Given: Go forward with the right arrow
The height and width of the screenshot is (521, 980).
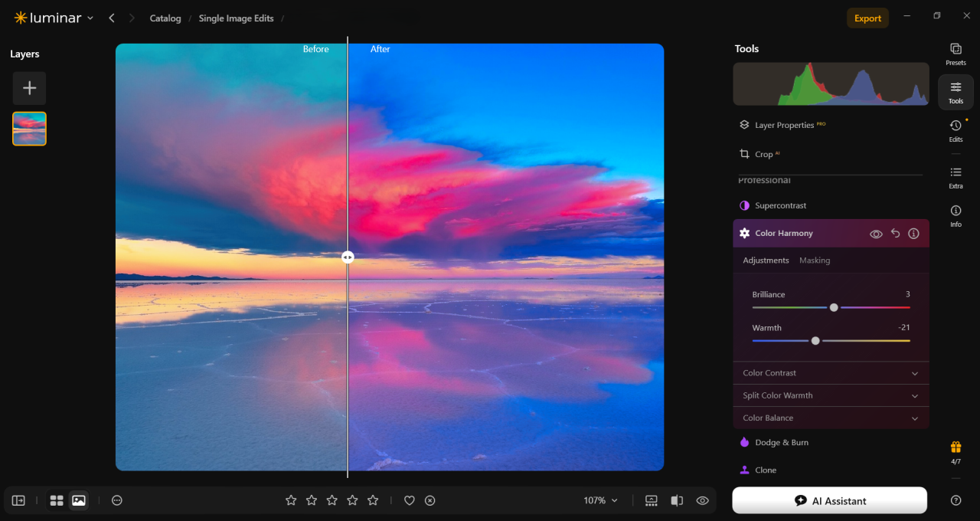Looking at the screenshot, I should (132, 18).
